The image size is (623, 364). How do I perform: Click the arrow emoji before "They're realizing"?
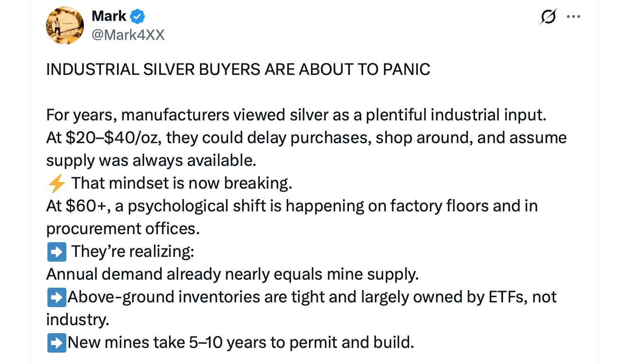coord(56,252)
